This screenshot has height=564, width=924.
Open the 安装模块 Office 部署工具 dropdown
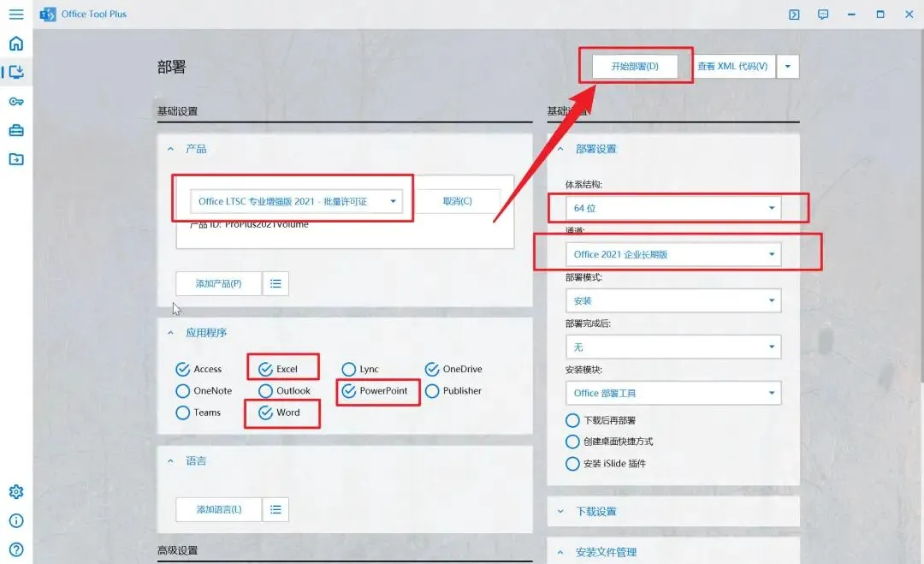tap(673, 393)
